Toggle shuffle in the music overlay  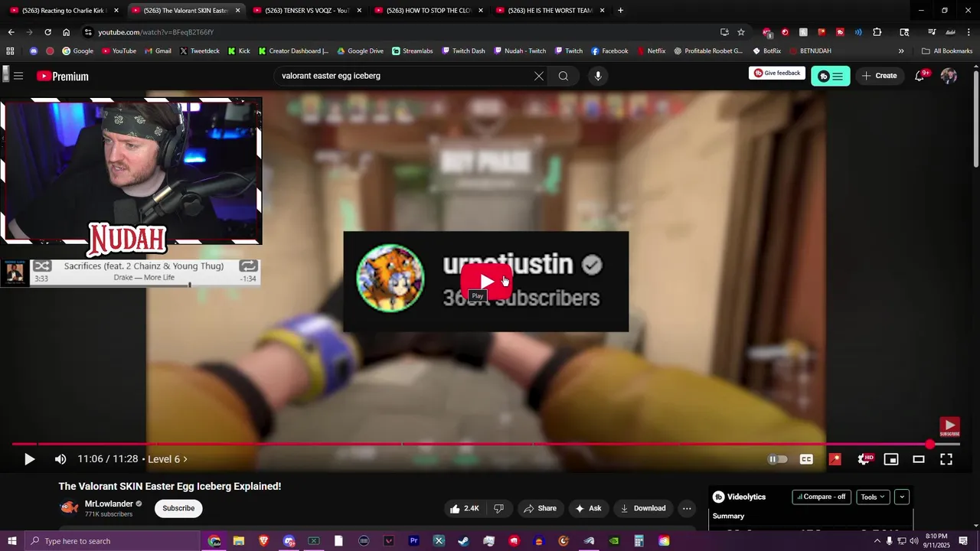[42, 266]
